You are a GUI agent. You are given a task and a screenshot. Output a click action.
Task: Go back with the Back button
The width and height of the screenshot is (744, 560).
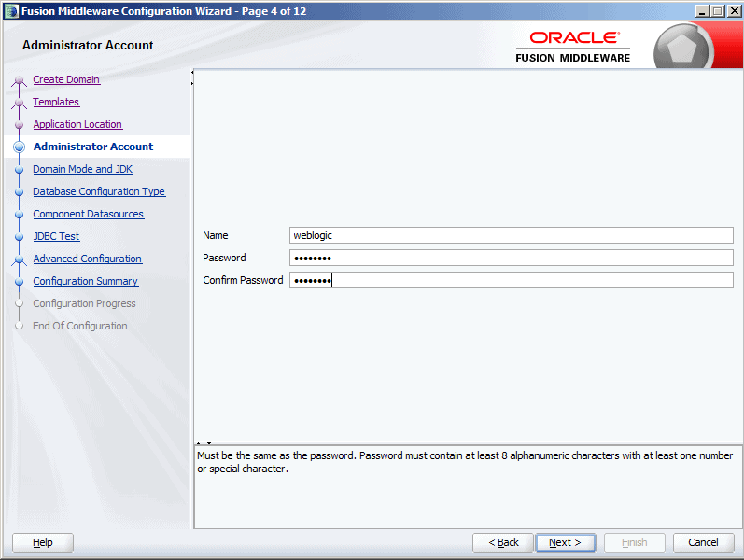(x=503, y=542)
